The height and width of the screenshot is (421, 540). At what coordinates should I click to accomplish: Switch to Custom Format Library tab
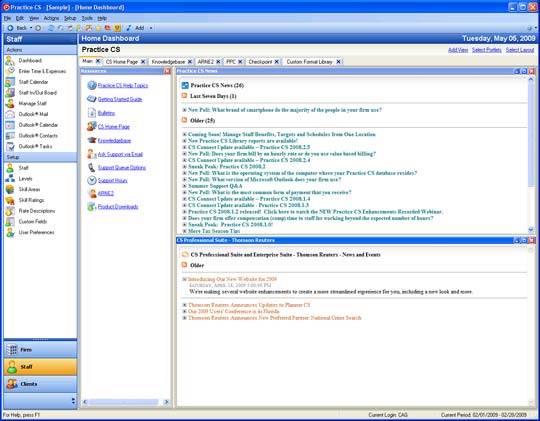pos(309,62)
